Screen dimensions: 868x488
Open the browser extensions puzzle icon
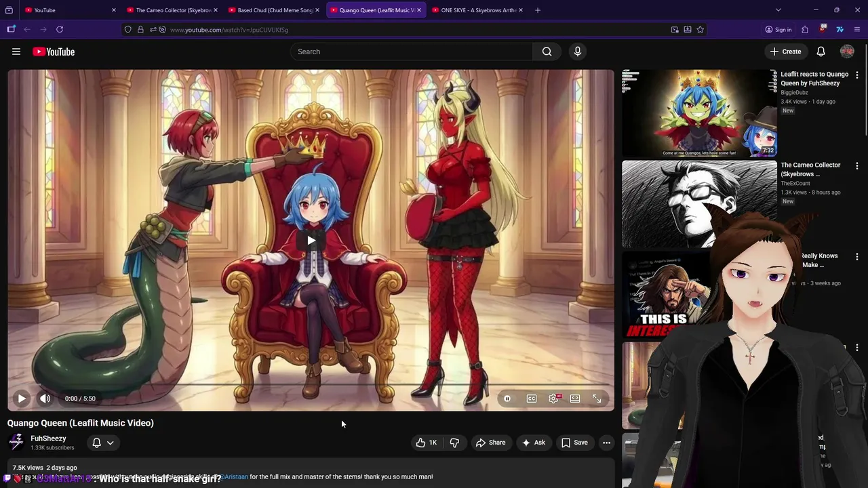click(805, 30)
